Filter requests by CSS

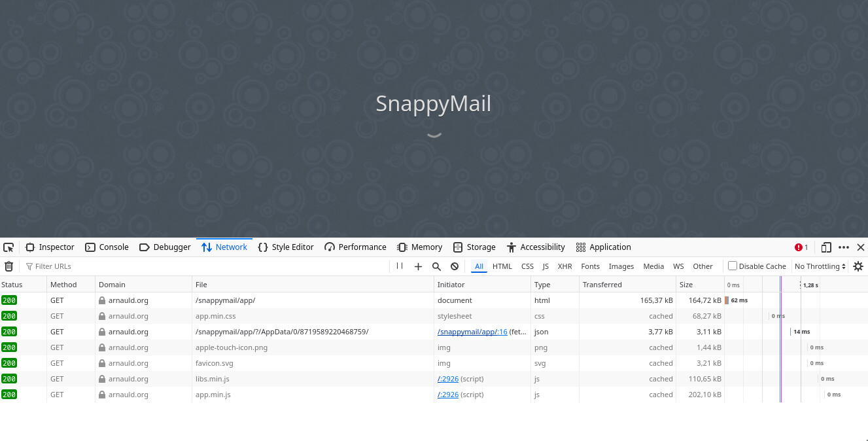[x=527, y=266]
